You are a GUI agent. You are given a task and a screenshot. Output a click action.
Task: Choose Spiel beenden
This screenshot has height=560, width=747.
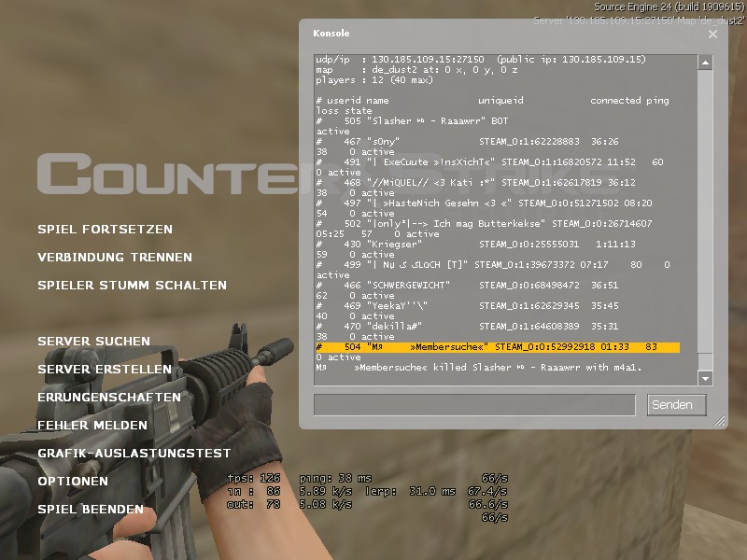[91, 509]
